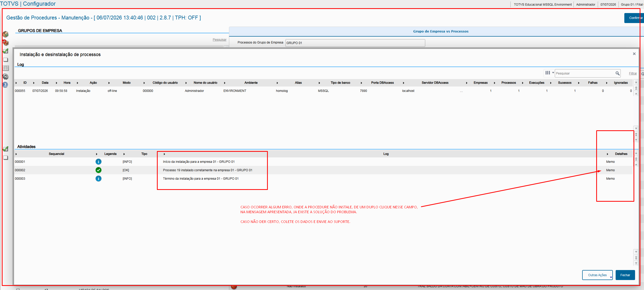Click the green OK legend icon in row 000002

pyautogui.click(x=98, y=170)
